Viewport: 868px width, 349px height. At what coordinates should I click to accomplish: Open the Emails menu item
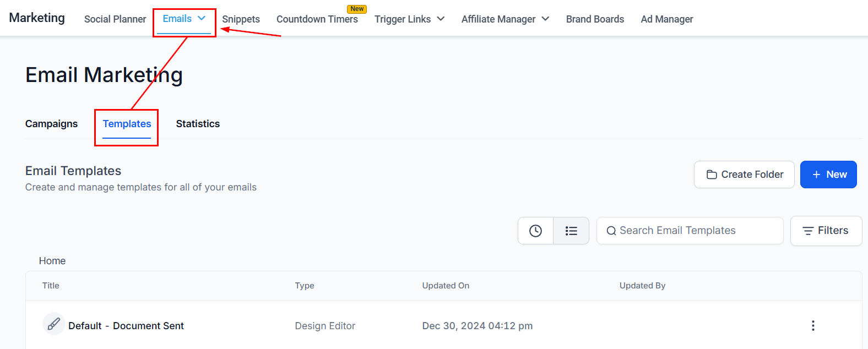coord(177,19)
